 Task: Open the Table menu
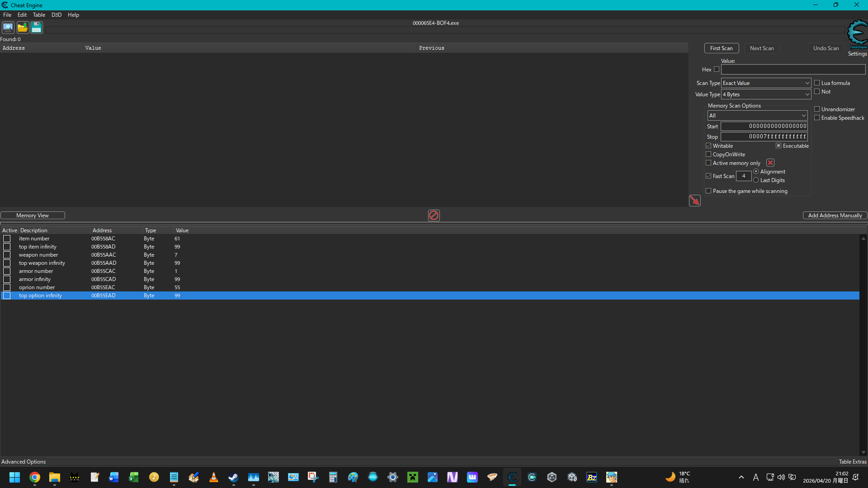tap(39, 15)
